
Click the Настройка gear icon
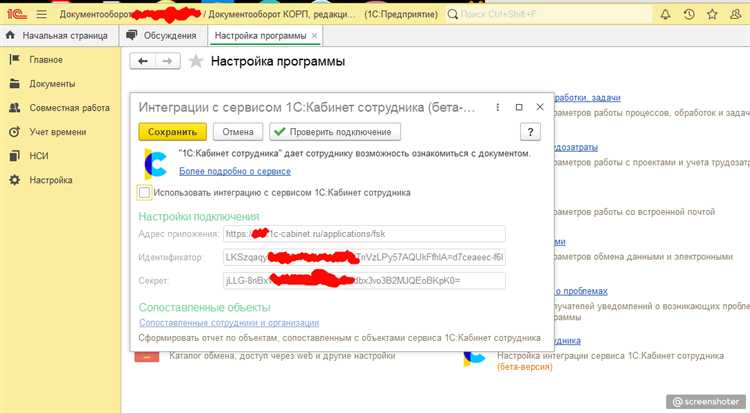point(15,180)
